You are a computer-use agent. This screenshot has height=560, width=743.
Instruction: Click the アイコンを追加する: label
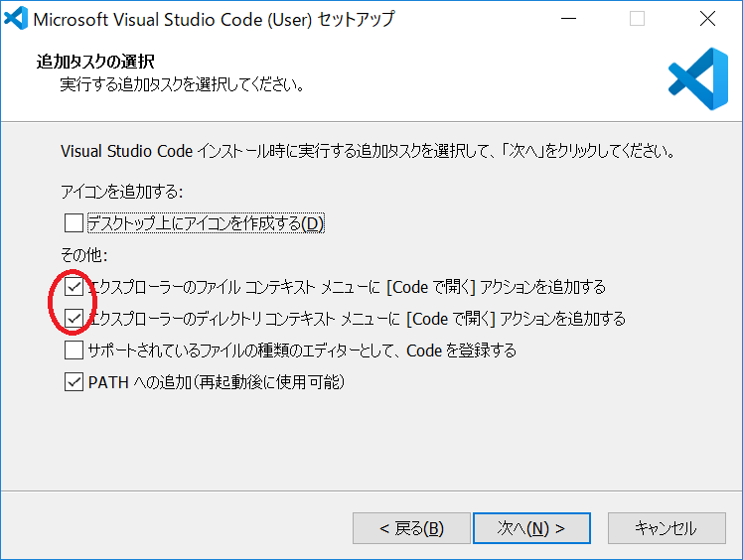122,192
